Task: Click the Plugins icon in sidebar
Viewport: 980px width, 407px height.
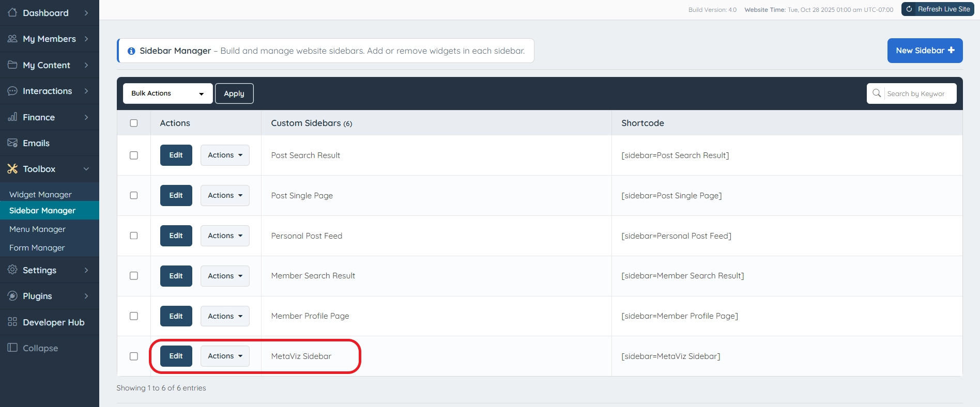Action: coord(12,296)
